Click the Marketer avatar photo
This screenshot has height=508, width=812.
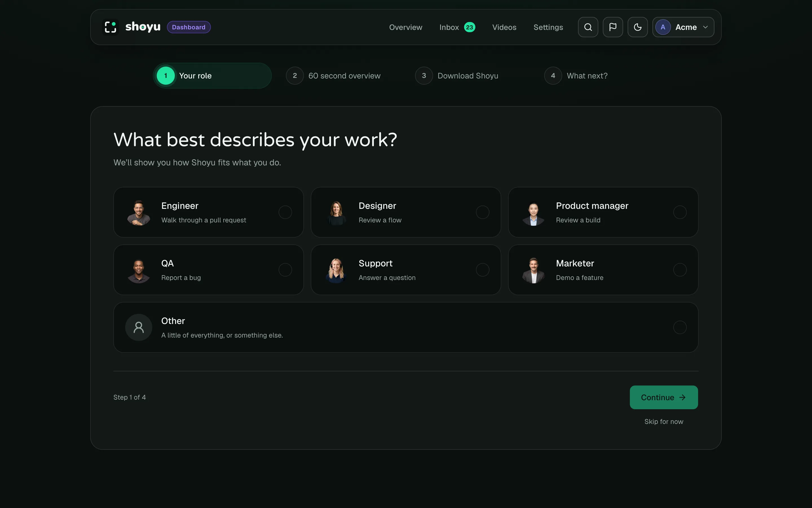(x=533, y=270)
